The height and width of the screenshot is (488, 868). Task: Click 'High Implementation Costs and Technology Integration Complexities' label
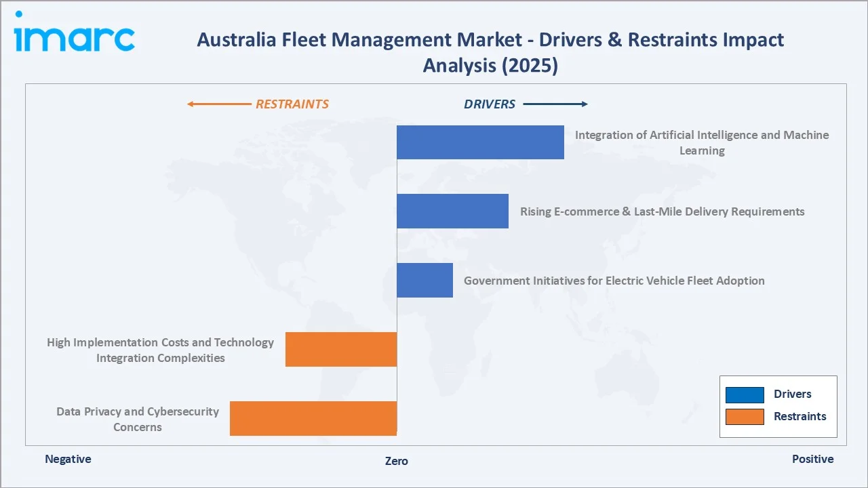[x=161, y=350]
